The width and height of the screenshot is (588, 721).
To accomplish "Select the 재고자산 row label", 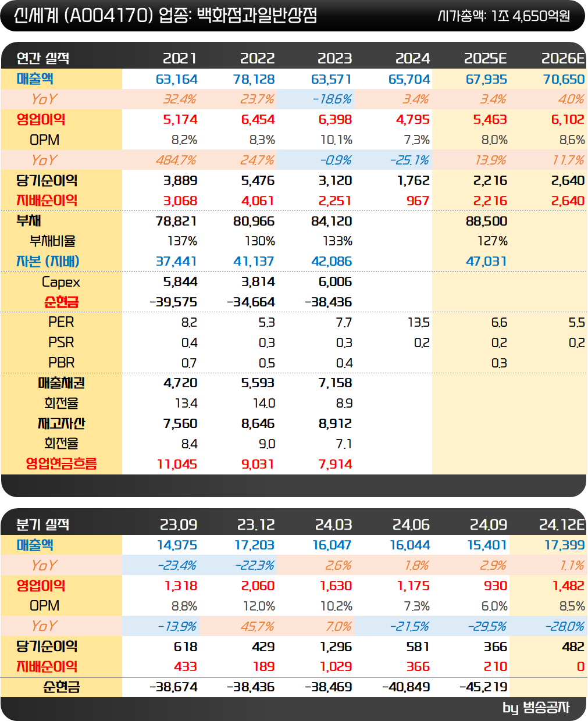I will coord(62,423).
